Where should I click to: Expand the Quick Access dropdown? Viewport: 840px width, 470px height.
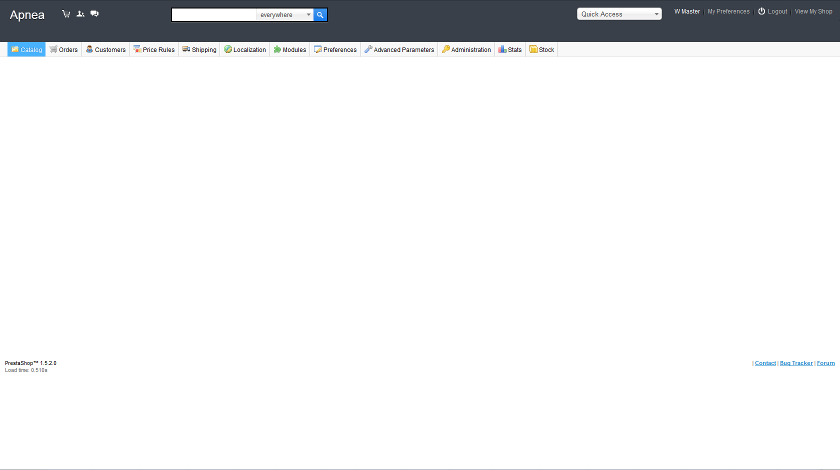coord(619,14)
